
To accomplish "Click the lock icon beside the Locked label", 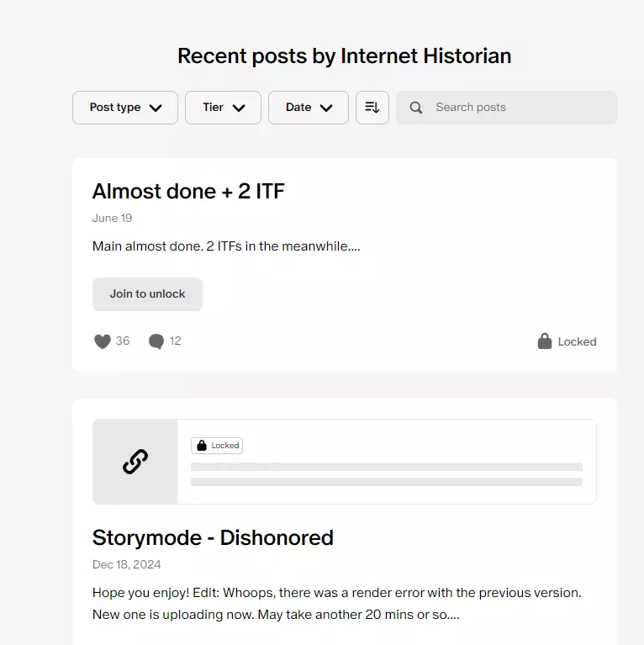I will click(545, 341).
